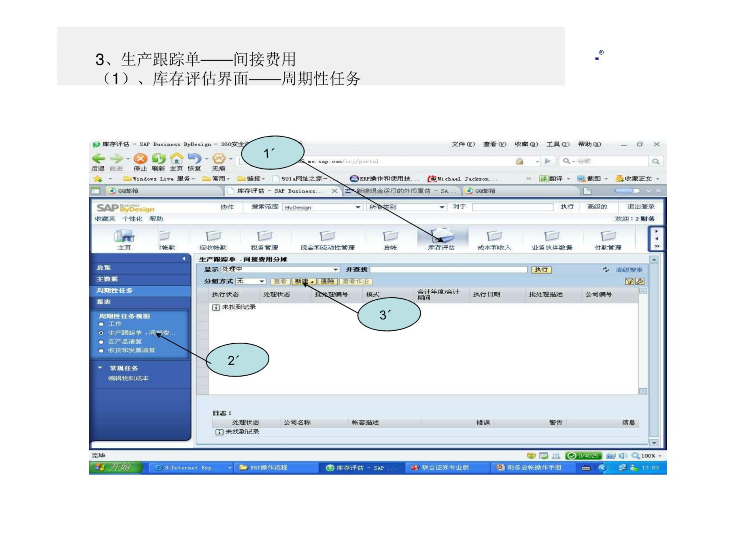Image resolution: width=756 pixels, height=535 pixels.
Task: Click the refresh icon beside 高级搜索
Action: [606, 270]
